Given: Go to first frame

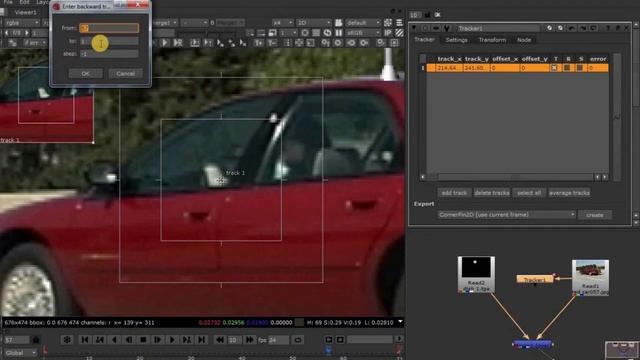Looking at the screenshot, I should (x=85, y=340).
